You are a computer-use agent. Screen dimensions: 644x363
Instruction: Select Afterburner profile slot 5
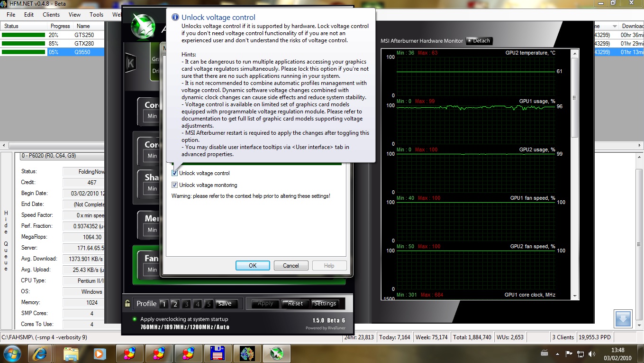coord(209,304)
